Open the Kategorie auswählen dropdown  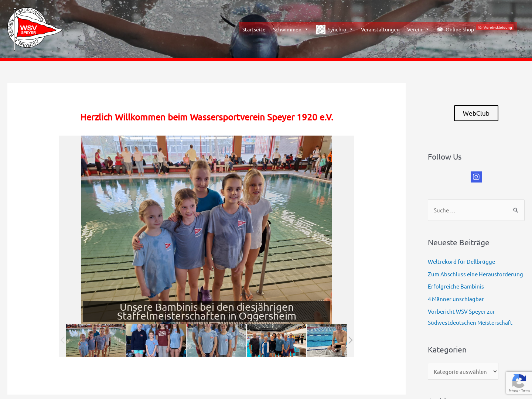coord(463,371)
